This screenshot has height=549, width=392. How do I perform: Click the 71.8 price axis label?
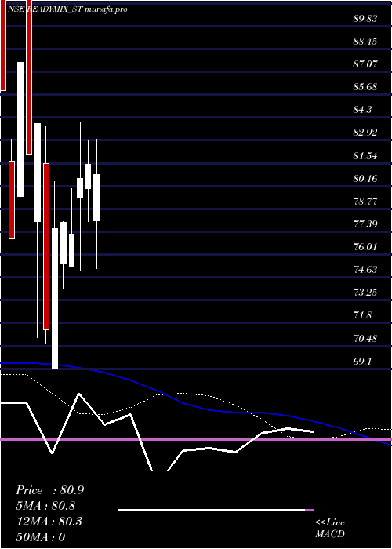pos(362,315)
